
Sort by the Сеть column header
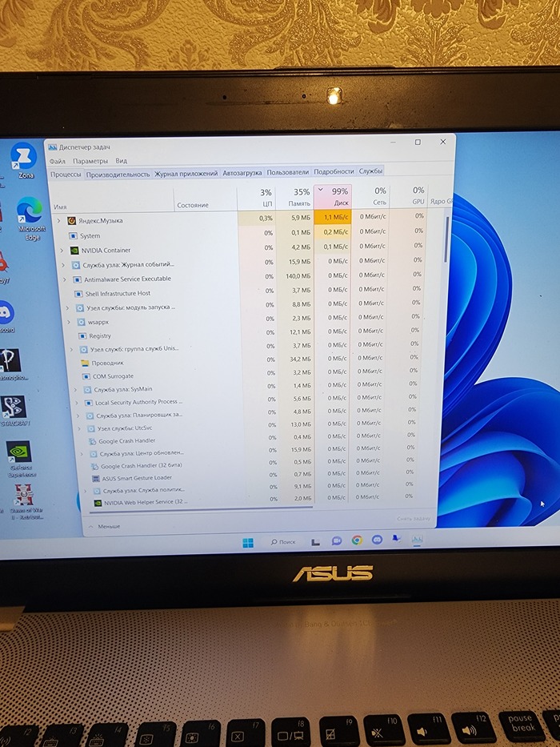tap(370, 196)
